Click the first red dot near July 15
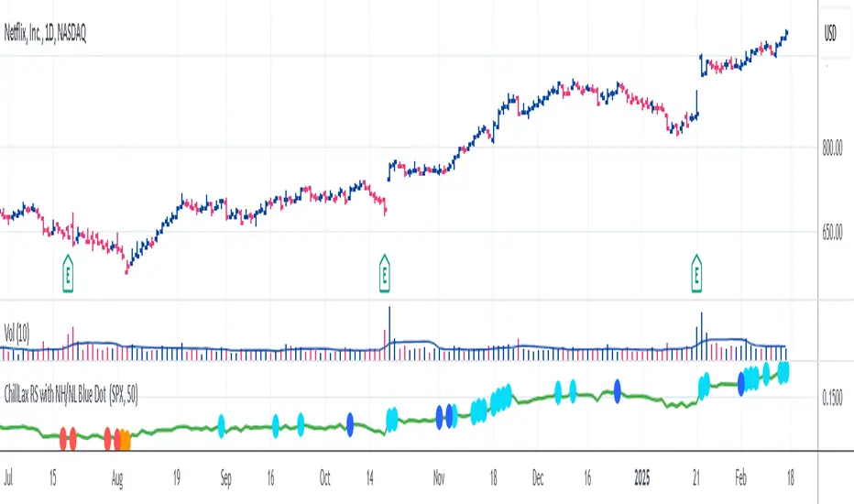Viewport: 854px width, 504px height. (63, 439)
